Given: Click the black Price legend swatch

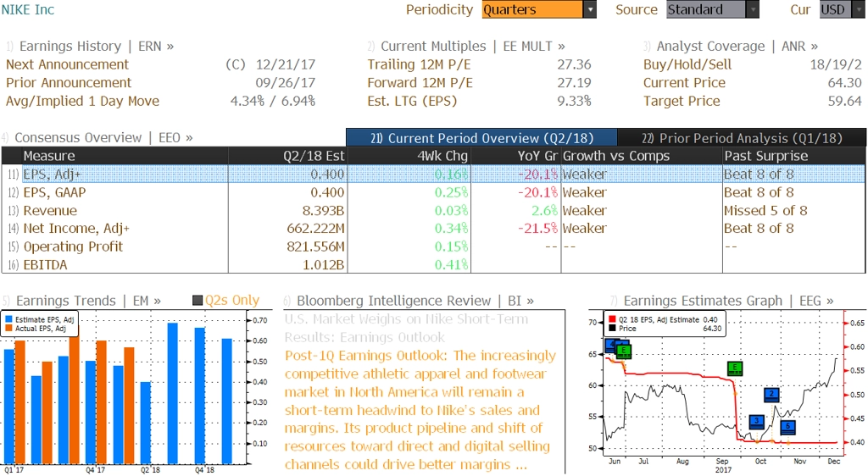Looking at the screenshot, I should coord(612,329).
